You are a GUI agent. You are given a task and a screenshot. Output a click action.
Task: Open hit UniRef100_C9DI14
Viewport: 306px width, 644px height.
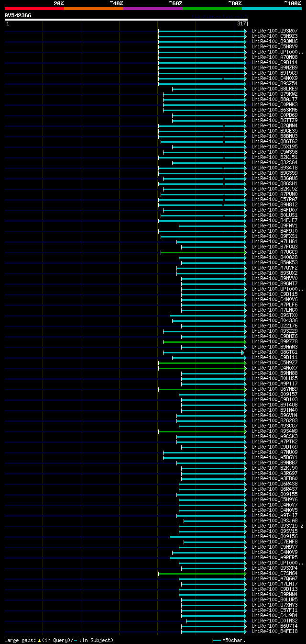(x=274, y=63)
